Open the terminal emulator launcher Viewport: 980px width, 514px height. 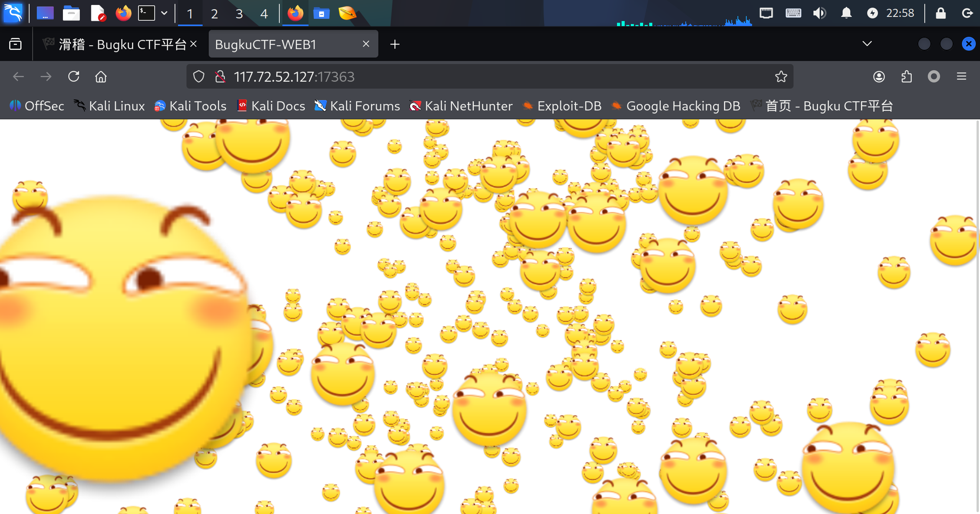(x=147, y=13)
